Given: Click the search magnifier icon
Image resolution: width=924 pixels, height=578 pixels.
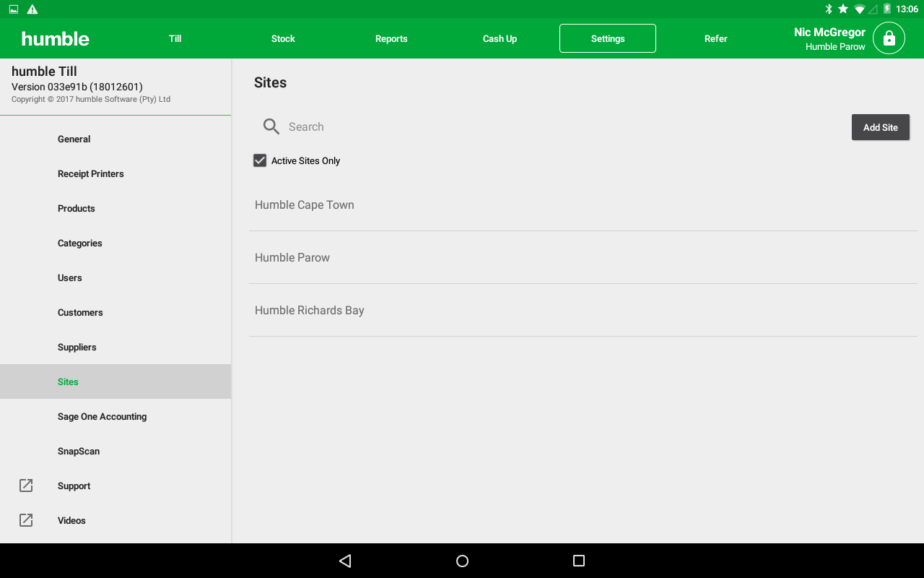Looking at the screenshot, I should click(271, 126).
